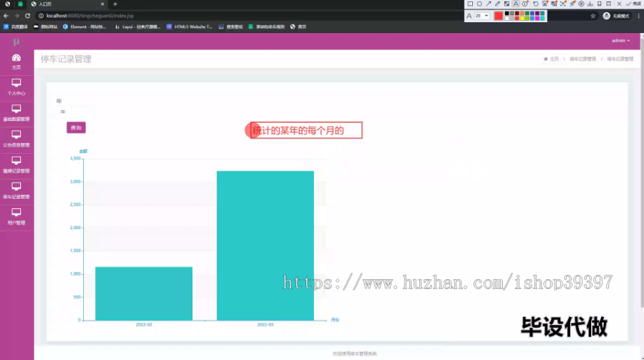Select the text annotation tool
The height and width of the screenshot is (360, 644).
[x=516, y=4]
